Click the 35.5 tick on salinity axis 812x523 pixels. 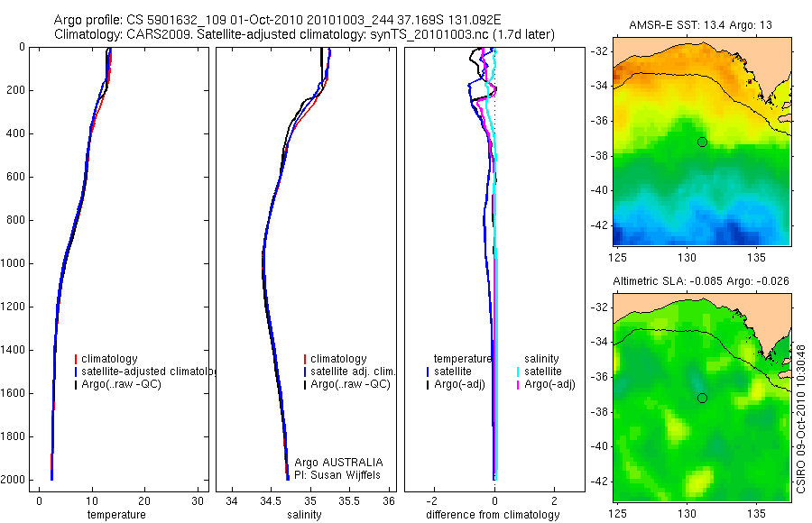(x=349, y=501)
